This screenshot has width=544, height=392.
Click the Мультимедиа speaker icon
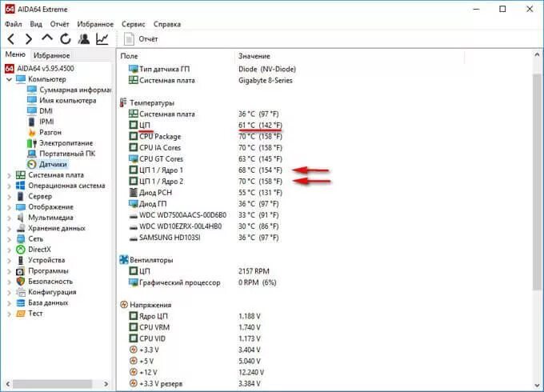(21, 218)
